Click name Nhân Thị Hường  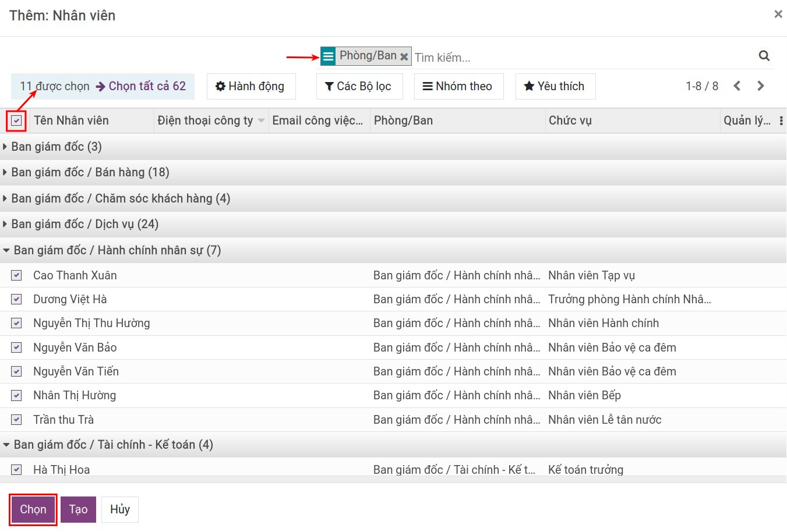(x=75, y=395)
